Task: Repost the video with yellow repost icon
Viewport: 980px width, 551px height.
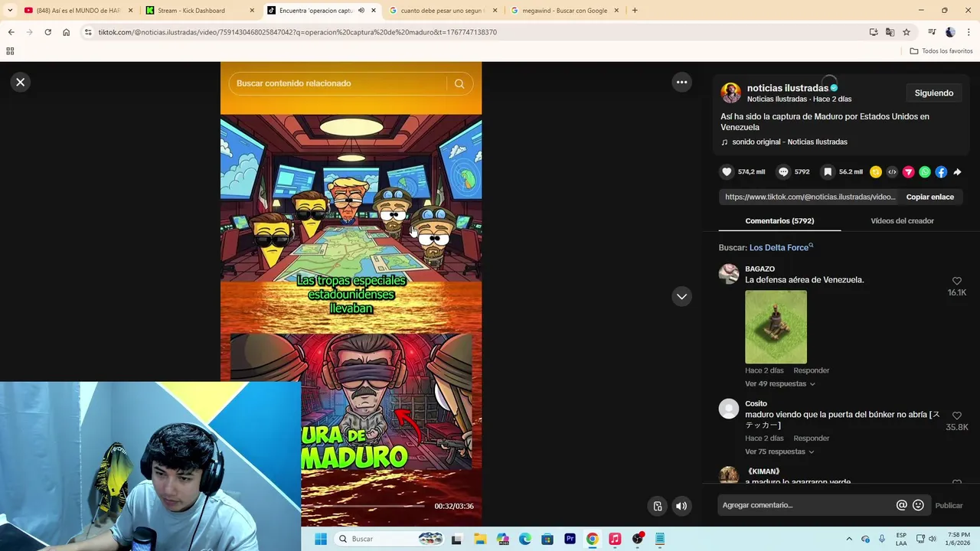Action: [x=876, y=172]
